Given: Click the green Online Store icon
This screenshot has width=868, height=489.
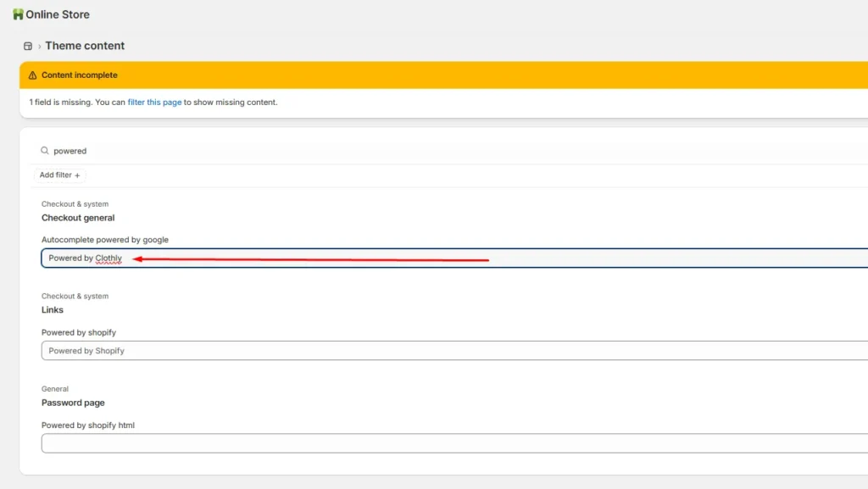Looking at the screenshot, I should (x=18, y=14).
